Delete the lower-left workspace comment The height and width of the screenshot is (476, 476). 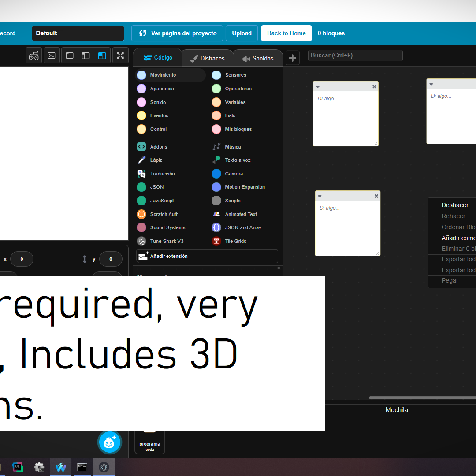pyautogui.click(x=376, y=197)
